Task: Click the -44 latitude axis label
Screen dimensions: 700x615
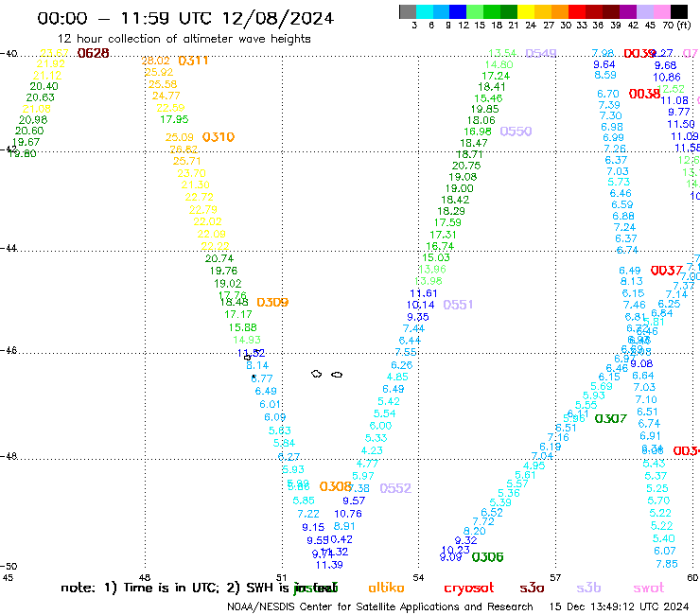Action: coord(9,248)
